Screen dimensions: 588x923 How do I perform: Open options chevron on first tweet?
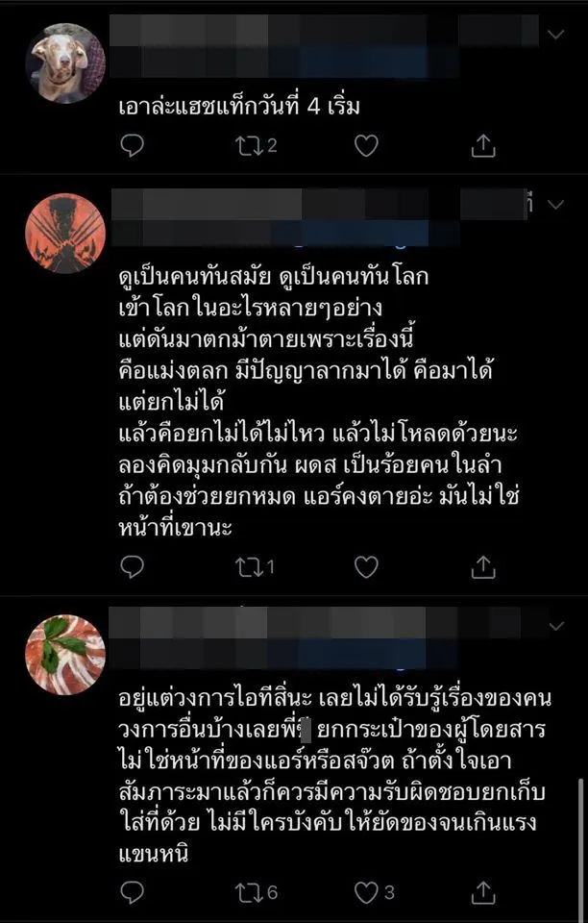pos(555,35)
